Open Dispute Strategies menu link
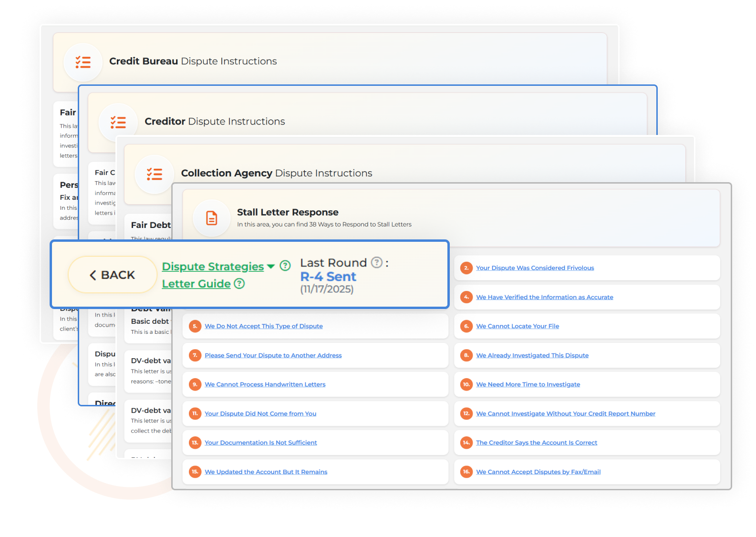 (213, 267)
